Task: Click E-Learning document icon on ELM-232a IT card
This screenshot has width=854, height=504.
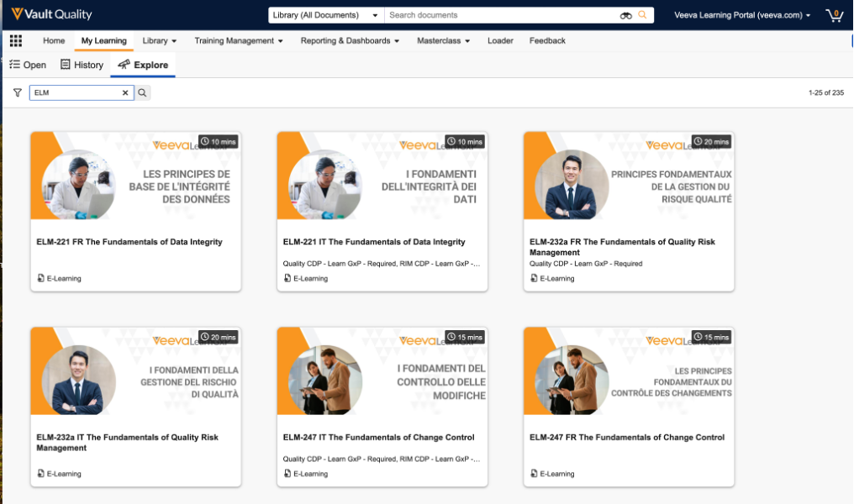Action: [41, 474]
